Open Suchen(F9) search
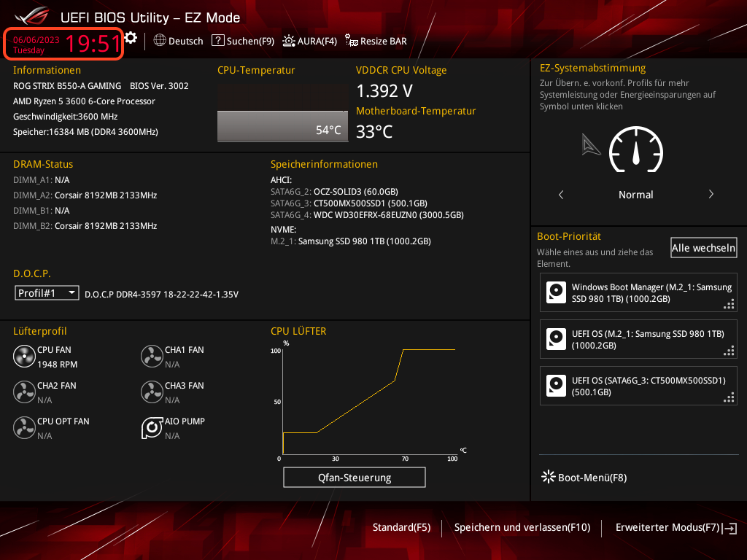The height and width of the screenshot is (560, 747). pos(242,41)
